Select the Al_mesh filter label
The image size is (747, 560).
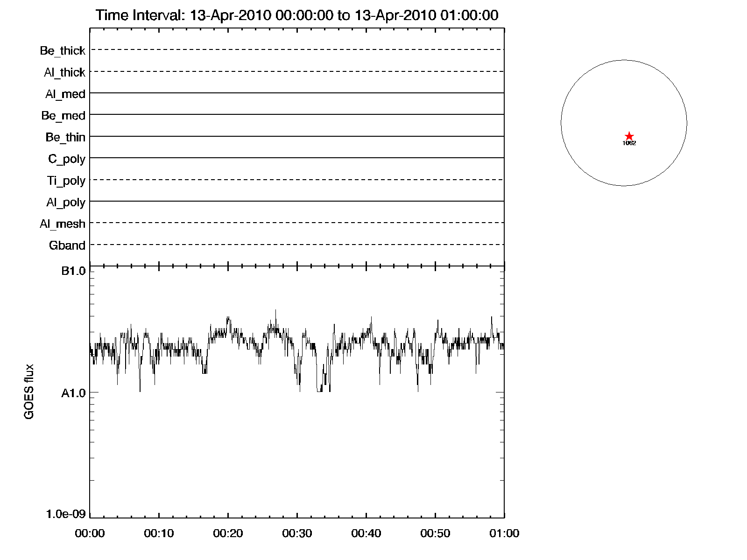pyautogui.click(x=63, y=224)
